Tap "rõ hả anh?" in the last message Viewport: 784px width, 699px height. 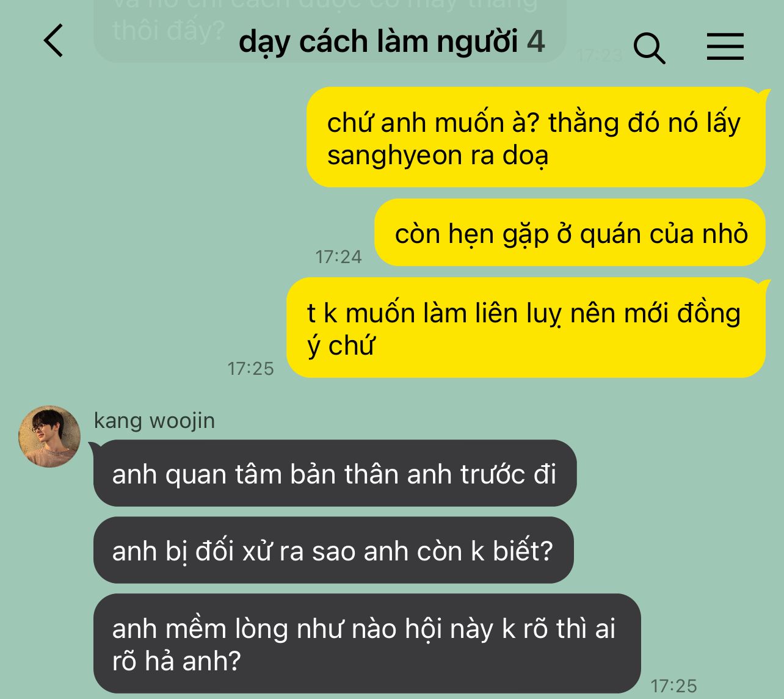pyautogui.click(x=177, y=661)
